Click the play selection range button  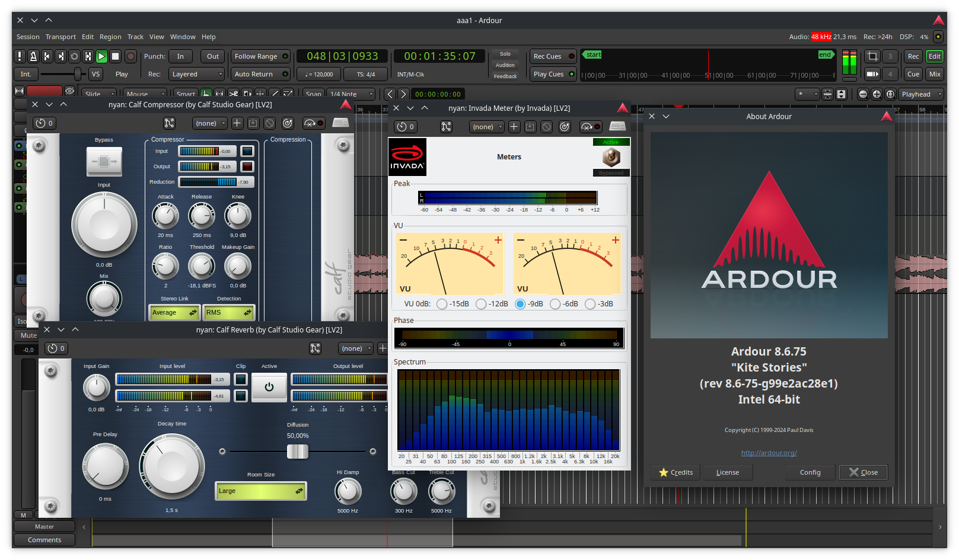tap(88, 56)
